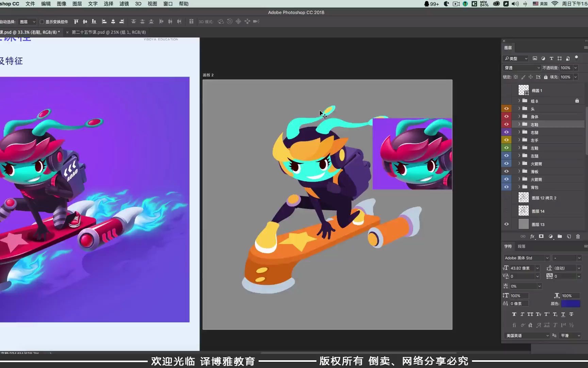
Task: Hide the 背包 group layer
Action: (506, 187)
